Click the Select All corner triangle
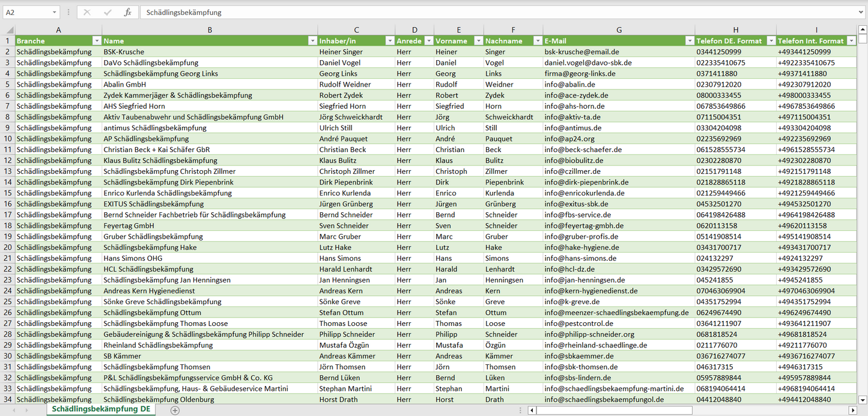Screen dimensions: 868x416 click(10, 29)
